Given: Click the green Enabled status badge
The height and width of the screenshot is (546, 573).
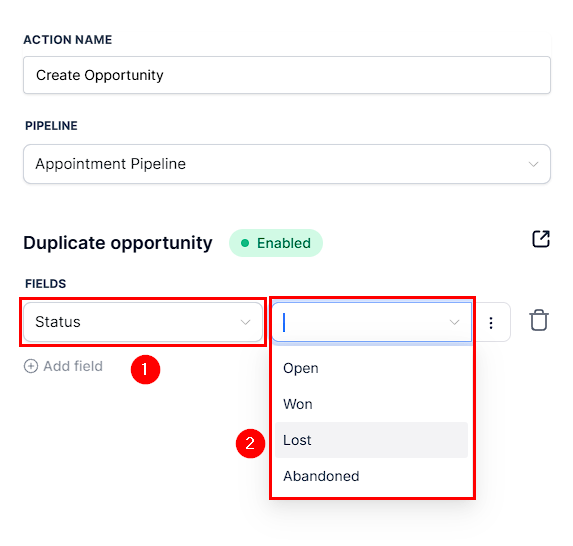Looking at the screenshot, I should (x=276, y=243).
